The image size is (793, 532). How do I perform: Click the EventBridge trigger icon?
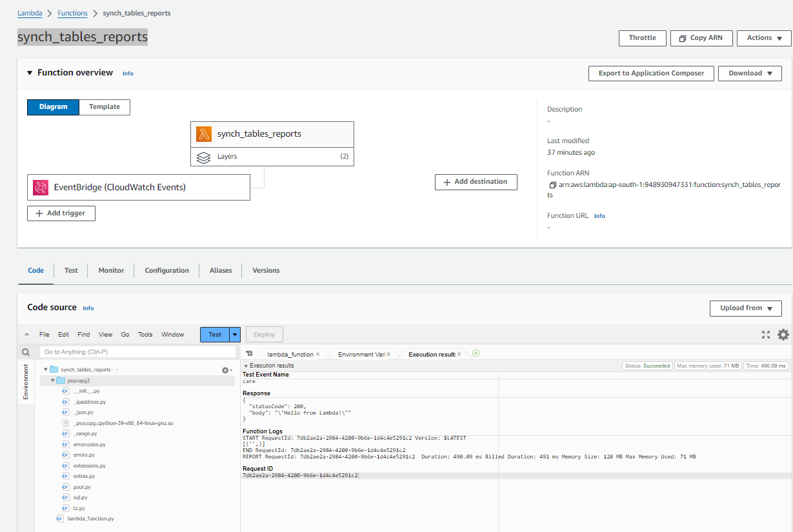[41, 188]
